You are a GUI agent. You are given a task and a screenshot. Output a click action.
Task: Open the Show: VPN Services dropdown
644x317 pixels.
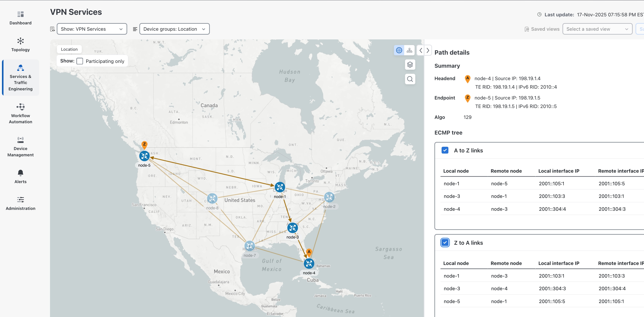92,29
